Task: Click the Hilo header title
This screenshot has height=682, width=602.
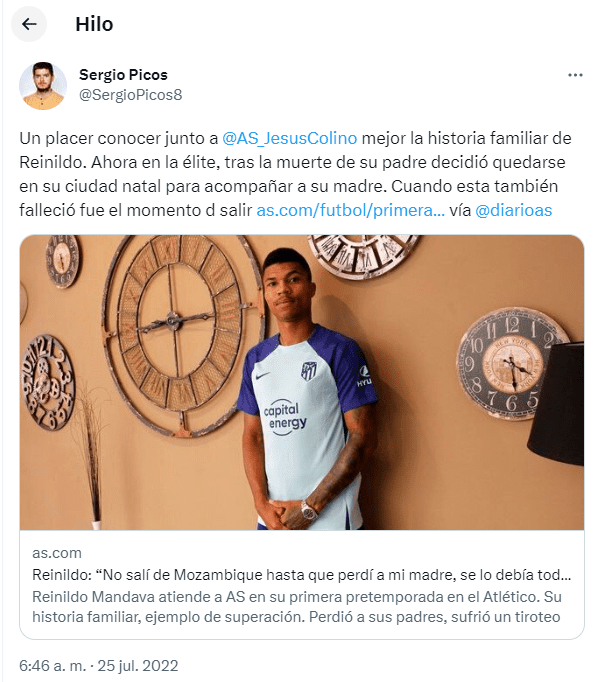Action: (x=94, y=24)
